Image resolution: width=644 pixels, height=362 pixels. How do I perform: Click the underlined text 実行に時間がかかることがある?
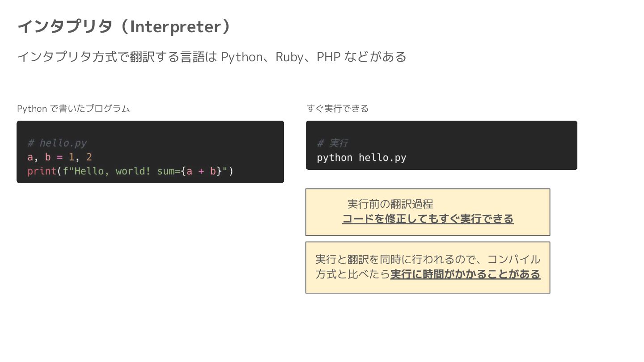(466, 274)
